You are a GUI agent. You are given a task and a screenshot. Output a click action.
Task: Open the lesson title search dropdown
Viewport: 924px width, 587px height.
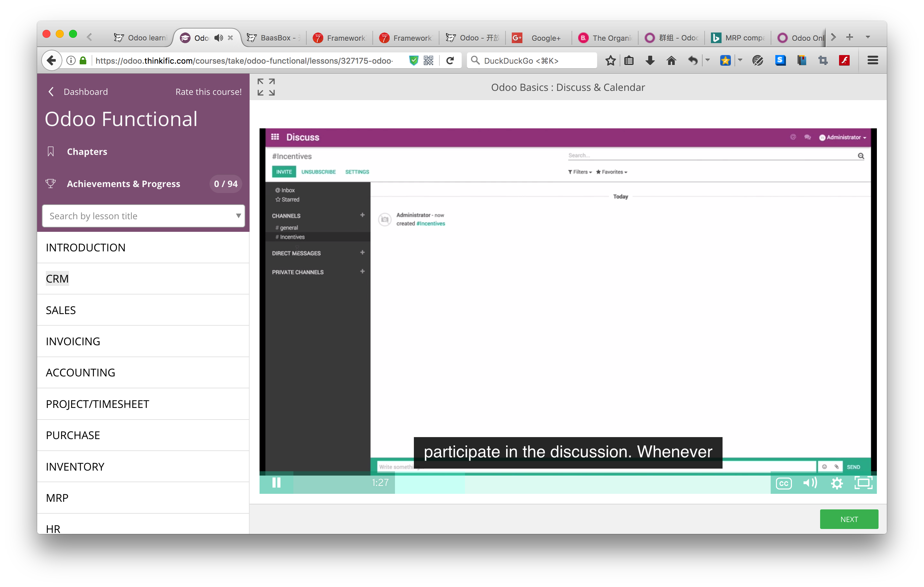point(238,216)
